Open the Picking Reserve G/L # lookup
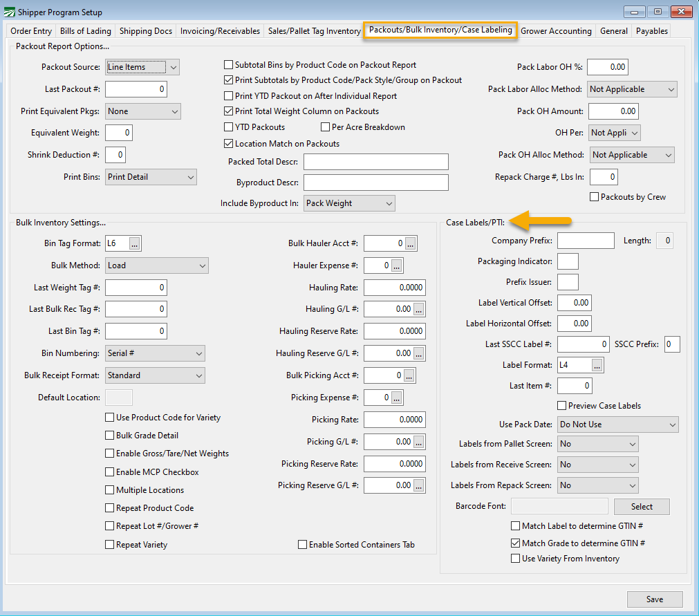699x616 pixels. (419, 485)
